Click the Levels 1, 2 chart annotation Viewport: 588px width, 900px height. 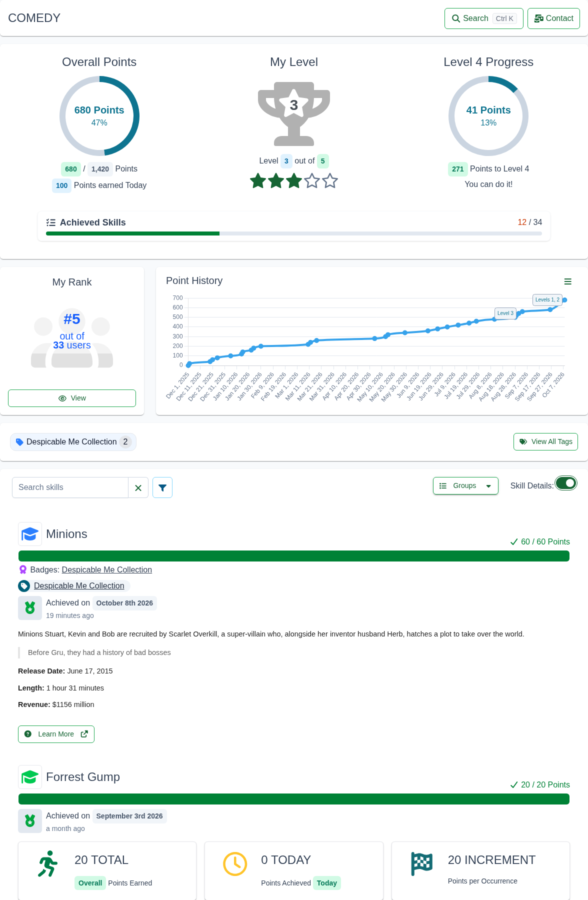pyautogui.click(x=547, y=300)
